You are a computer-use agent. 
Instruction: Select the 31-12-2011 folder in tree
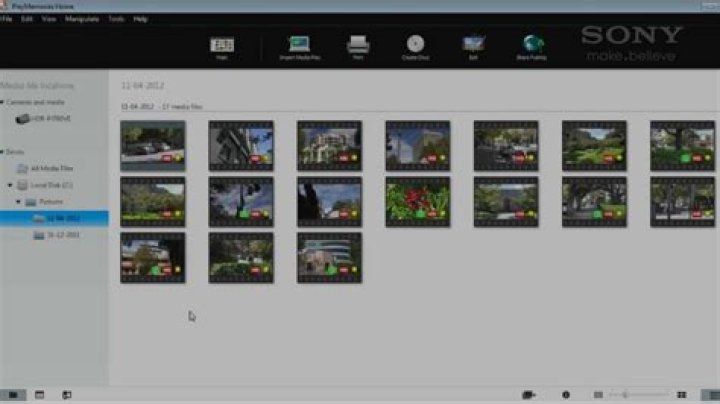pyautogui.click(x=57, y=235)
